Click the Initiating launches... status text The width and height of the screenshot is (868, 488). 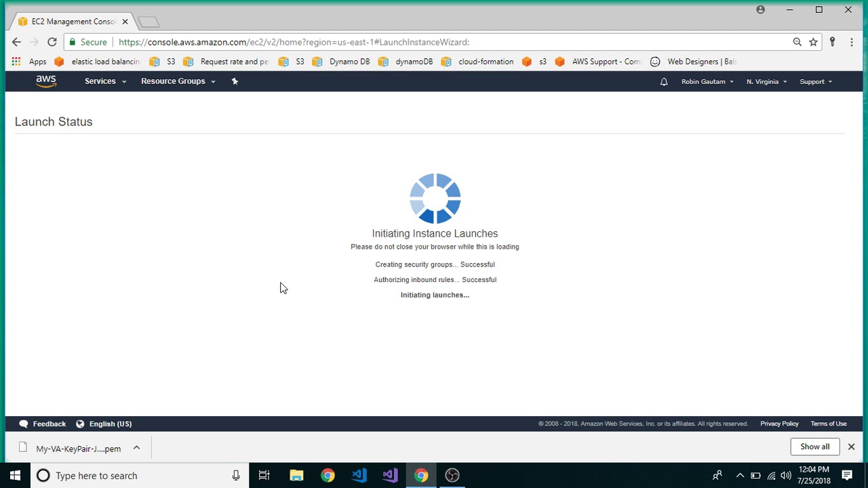tap(435, 295)
